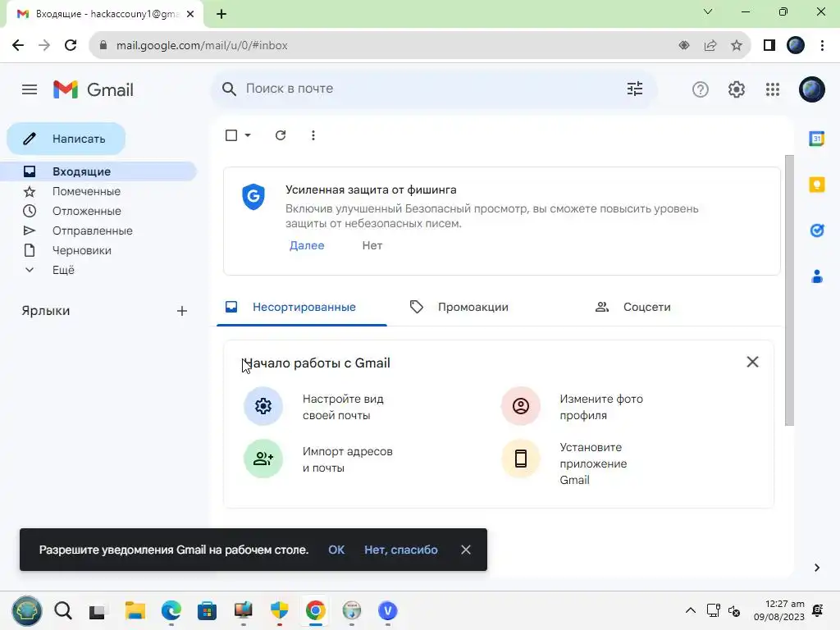Close the 'Начало работы с Gmail' card

pos(752,362)
